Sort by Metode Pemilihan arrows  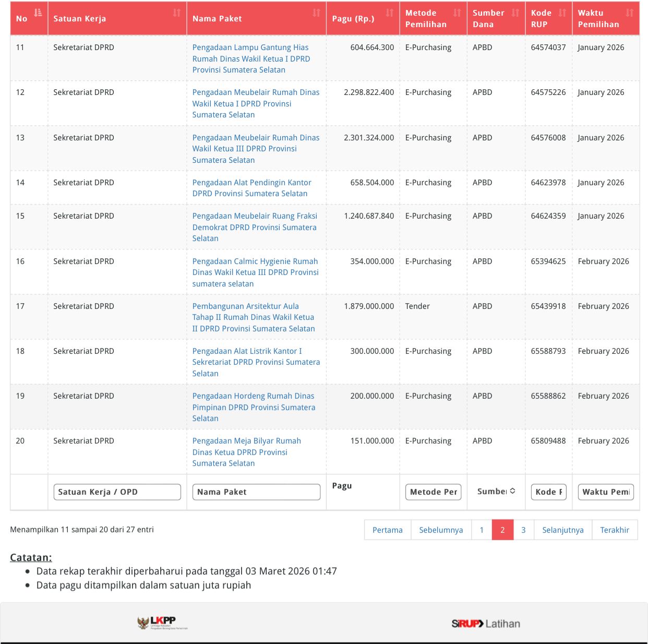click(x=457, y=13)
